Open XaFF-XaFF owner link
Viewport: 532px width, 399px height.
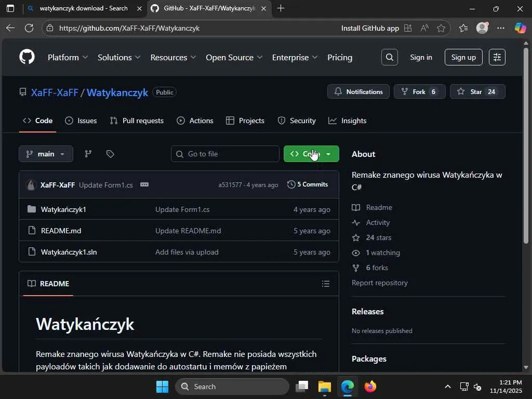[55, 92]
